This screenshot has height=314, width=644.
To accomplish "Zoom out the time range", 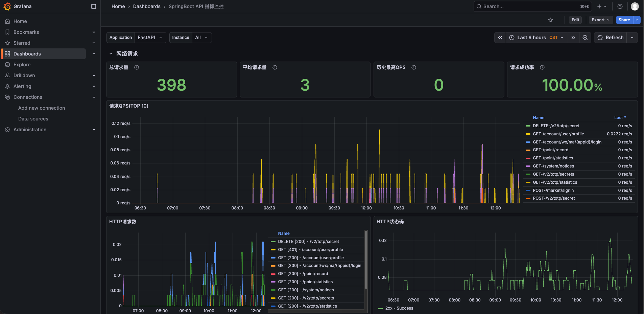I will (585, 38).
